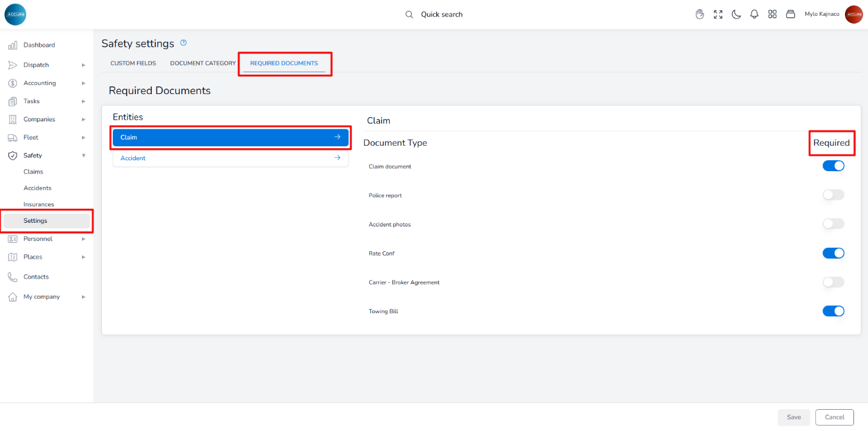Screen dimensions: 868x431
Task: Open notifications bell icon
Action: point(754,15)
